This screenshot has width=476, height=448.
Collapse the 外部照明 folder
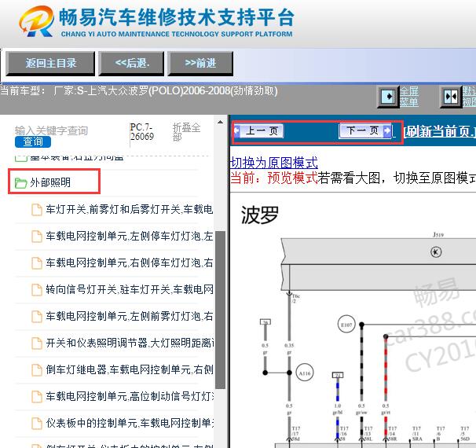50,182
